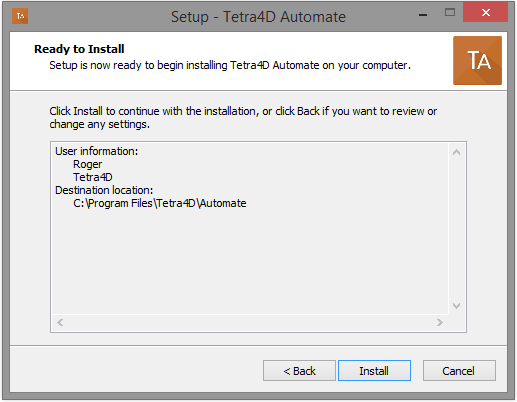Click the Destination location path line

[160, 203]
